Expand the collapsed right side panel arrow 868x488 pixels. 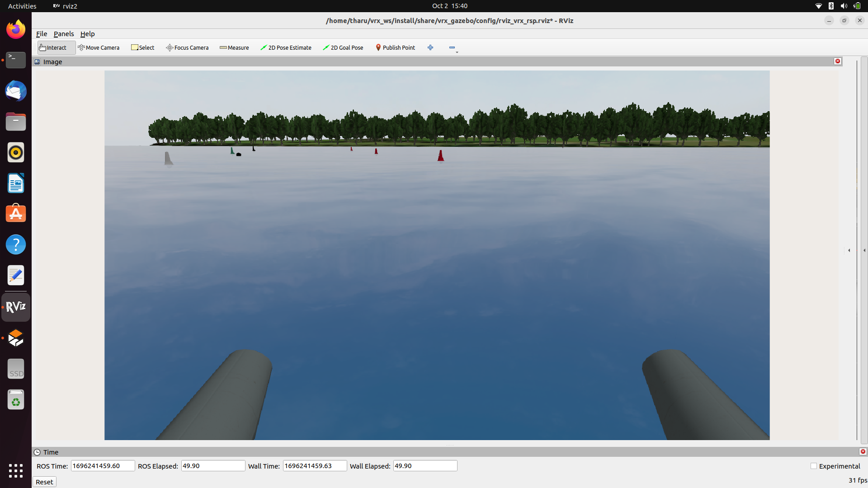click(x=849, y=250)
